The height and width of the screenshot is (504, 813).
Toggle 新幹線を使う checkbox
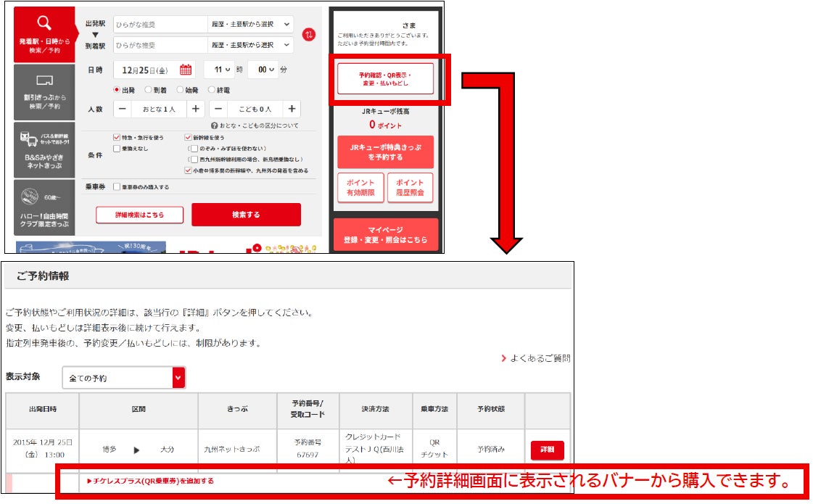click(x=188, y=137)
